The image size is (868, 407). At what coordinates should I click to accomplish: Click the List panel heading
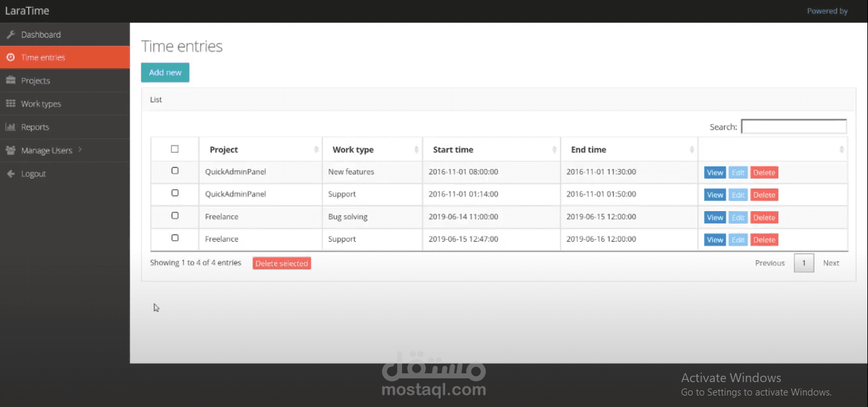(x=156, y=100)
